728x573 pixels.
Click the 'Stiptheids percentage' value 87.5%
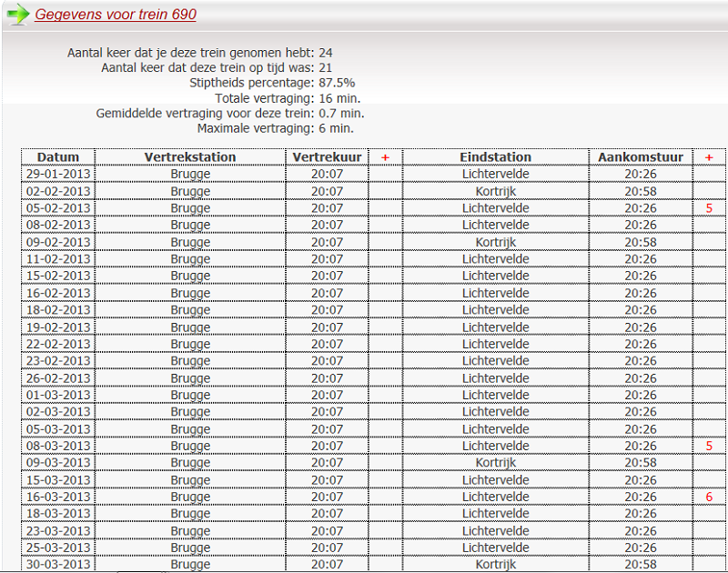tap(337, 83)
